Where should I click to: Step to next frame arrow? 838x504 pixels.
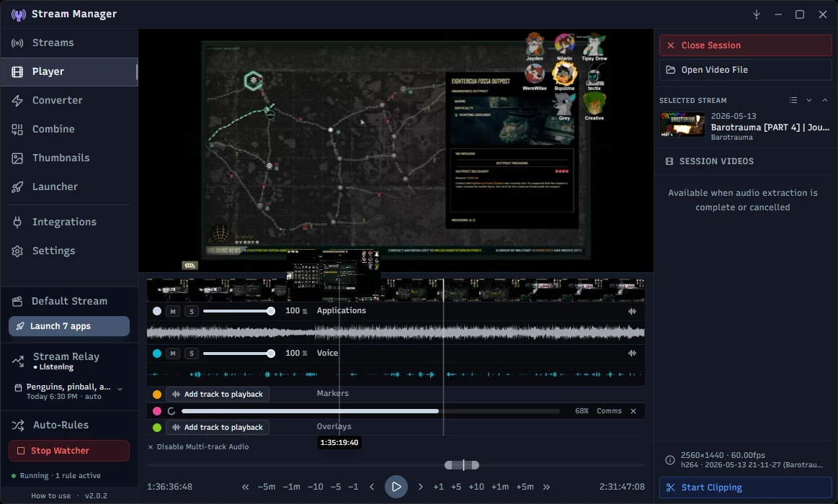pyautogui.click(x=421, y=487)
